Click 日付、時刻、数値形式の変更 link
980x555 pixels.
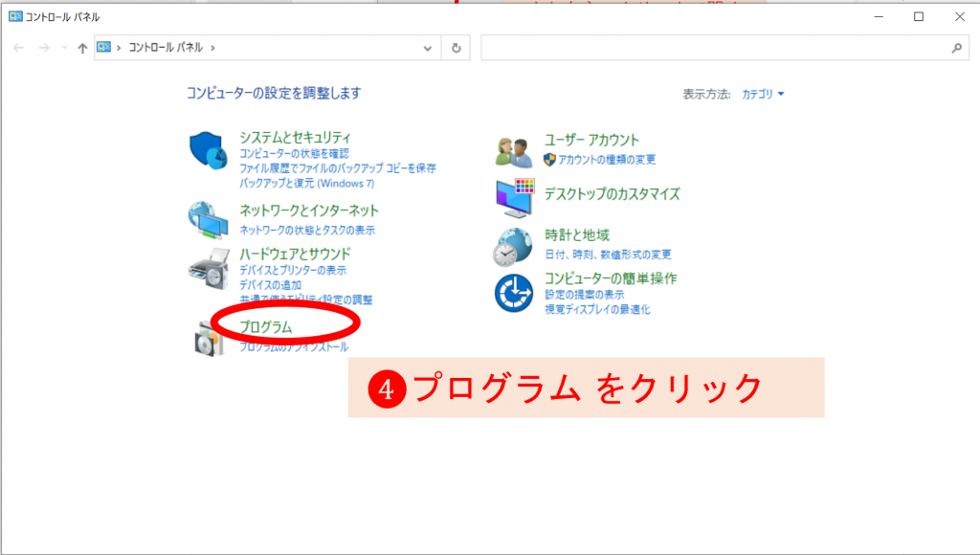(x=608, y=255)
